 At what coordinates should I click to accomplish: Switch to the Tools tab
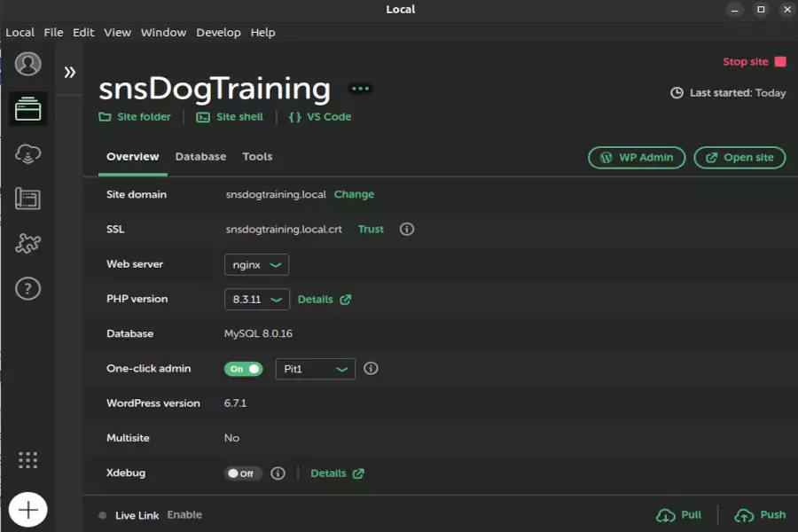point(257,157)
